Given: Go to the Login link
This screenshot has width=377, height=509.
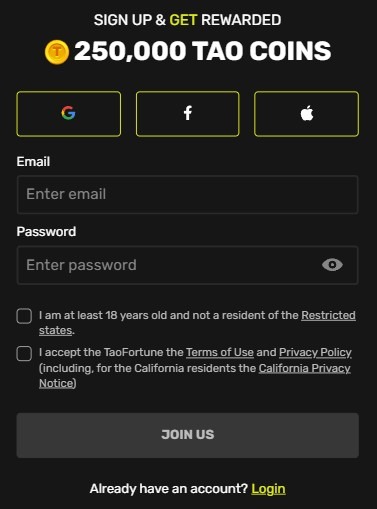Looking at the screenshot, I should [x=268, y=489].
